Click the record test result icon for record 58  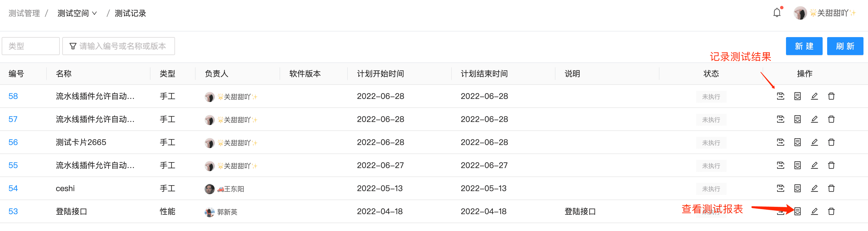[x=781, y=96]
